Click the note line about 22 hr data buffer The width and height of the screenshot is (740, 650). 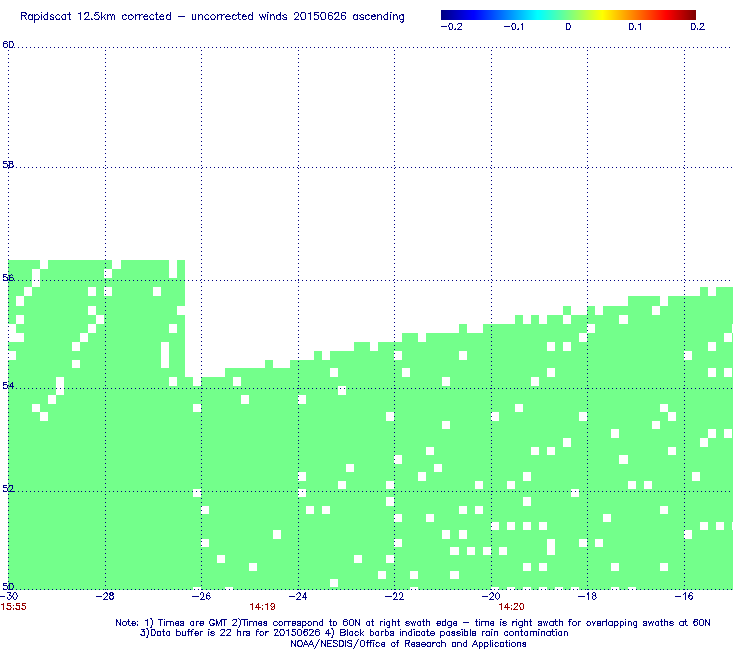click(x=354, y=633)
